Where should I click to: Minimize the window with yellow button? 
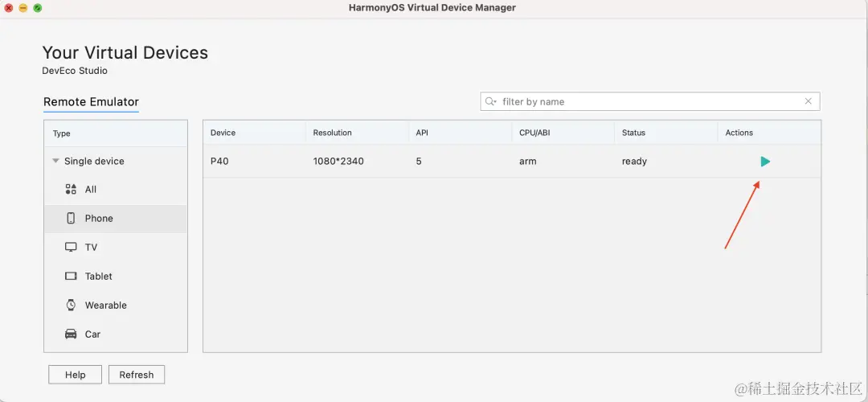tap(23, 8)
